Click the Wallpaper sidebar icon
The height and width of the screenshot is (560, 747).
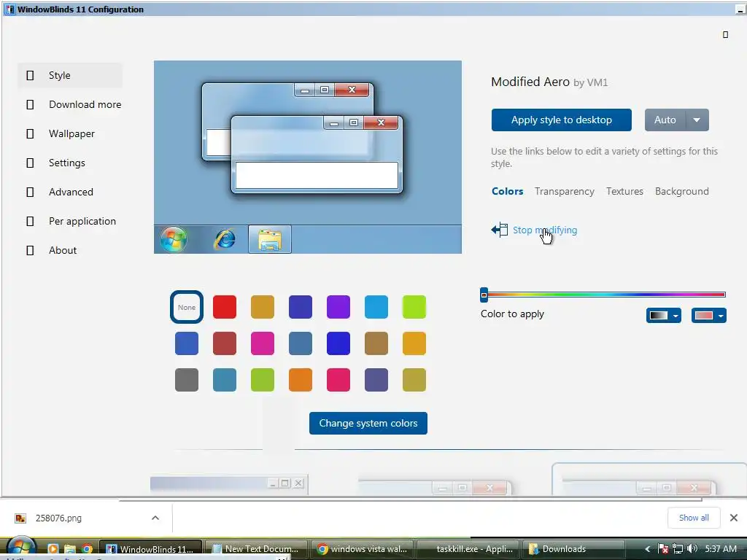coord(30,134)
